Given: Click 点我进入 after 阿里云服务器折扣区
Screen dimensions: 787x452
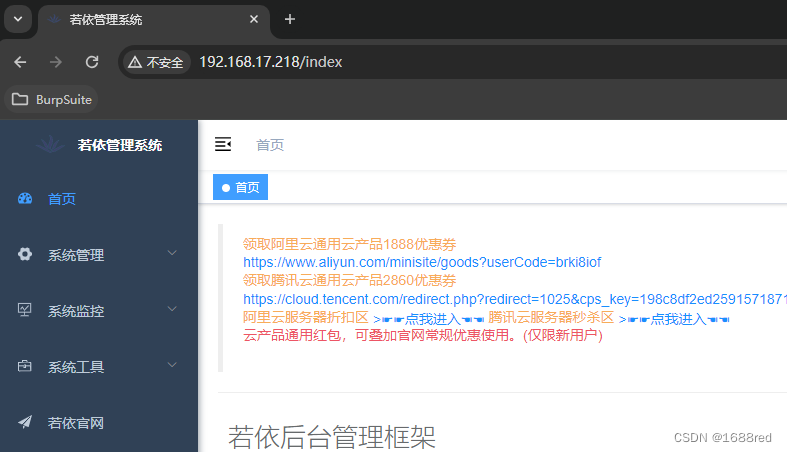Looking at the screenshot, I should point(429,319).
